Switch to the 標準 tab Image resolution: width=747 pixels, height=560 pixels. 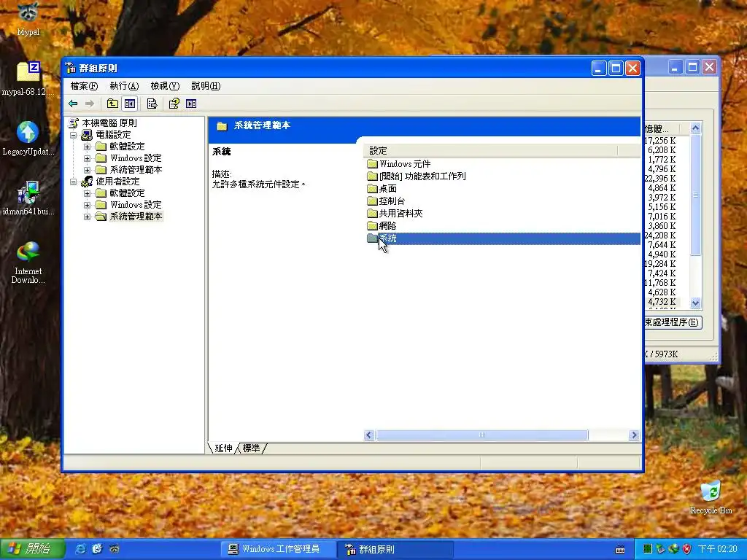pos(251,448)
